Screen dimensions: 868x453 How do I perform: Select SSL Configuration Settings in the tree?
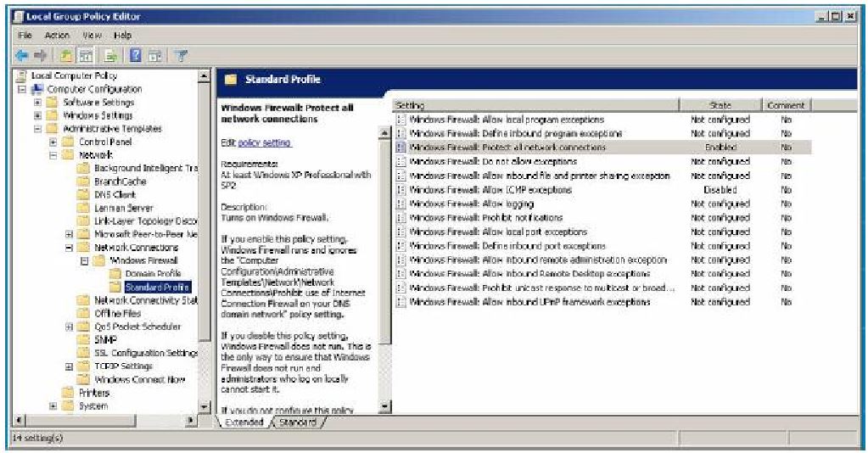[146, 353]
